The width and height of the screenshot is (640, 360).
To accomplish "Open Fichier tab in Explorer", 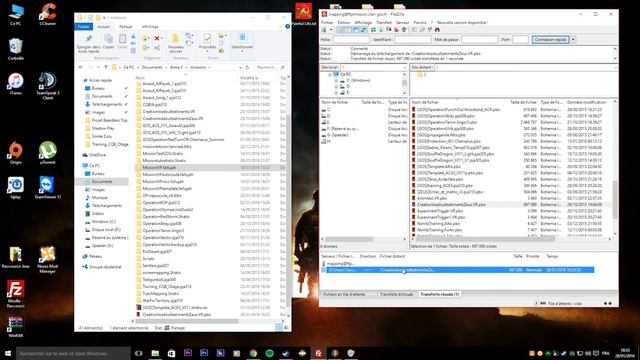I will click(83, 27).
